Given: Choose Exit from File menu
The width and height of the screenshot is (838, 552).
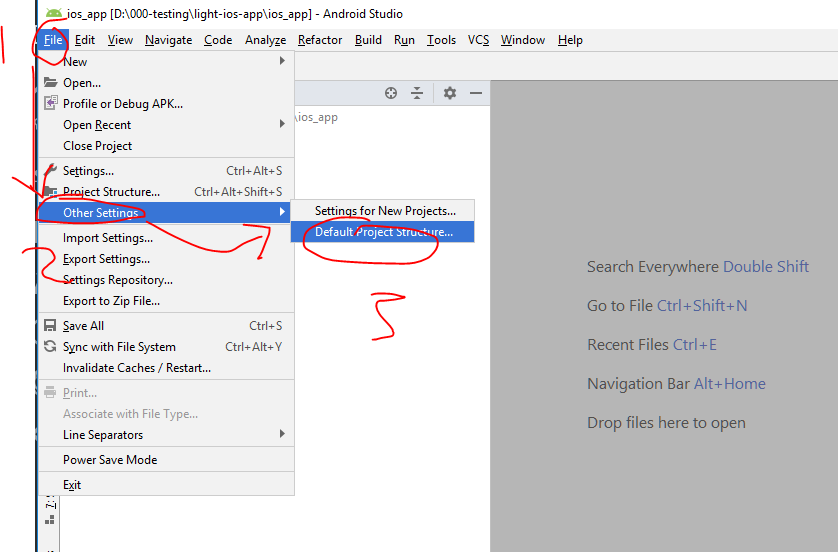Looking at the screenshot, I should coord(166,485).
